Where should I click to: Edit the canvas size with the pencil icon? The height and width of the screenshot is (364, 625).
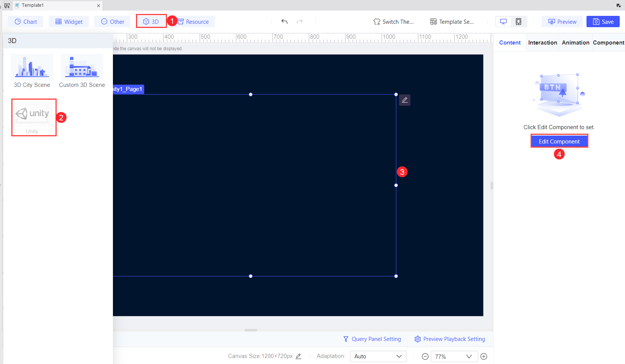pos(298,356)
